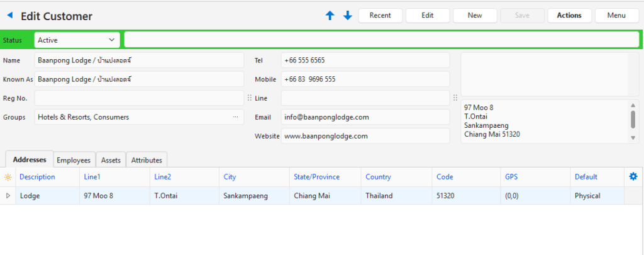The image size is (644, 255).
Task: Go to previous record with up arrow
Action: (330, 16)
